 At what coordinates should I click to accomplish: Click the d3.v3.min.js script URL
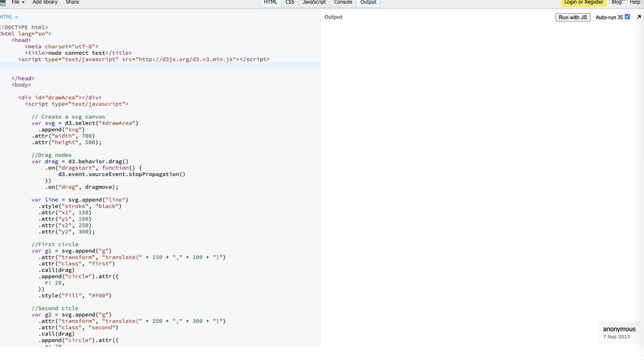(186, 59)
